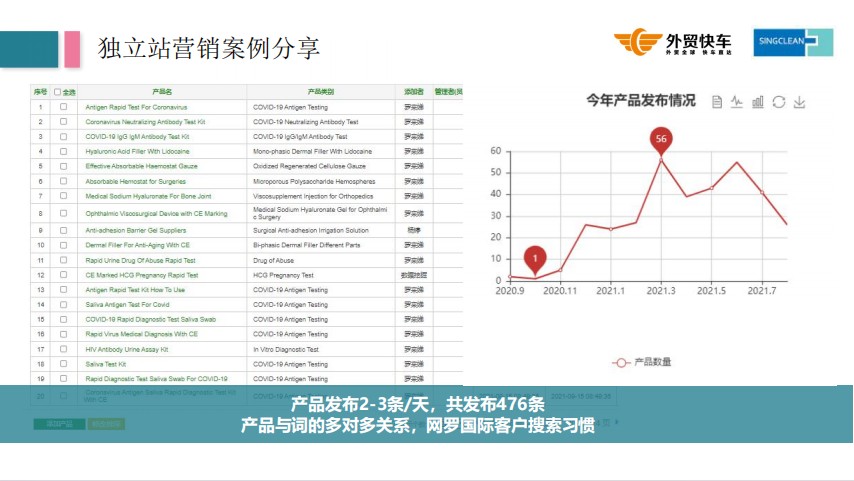Toggle the 产品数量 legend item
The height and width of the screenshot is (481, 854).
(x=642, y=362)
